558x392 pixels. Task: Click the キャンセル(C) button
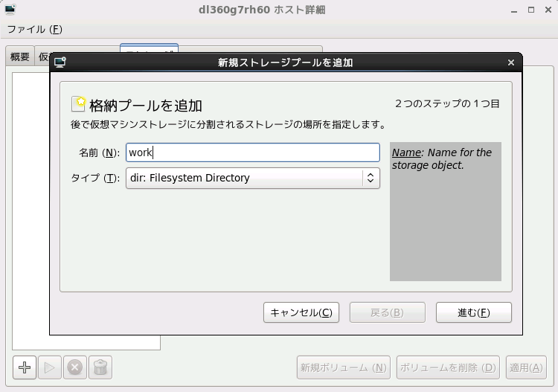click(x=301, y=312)
